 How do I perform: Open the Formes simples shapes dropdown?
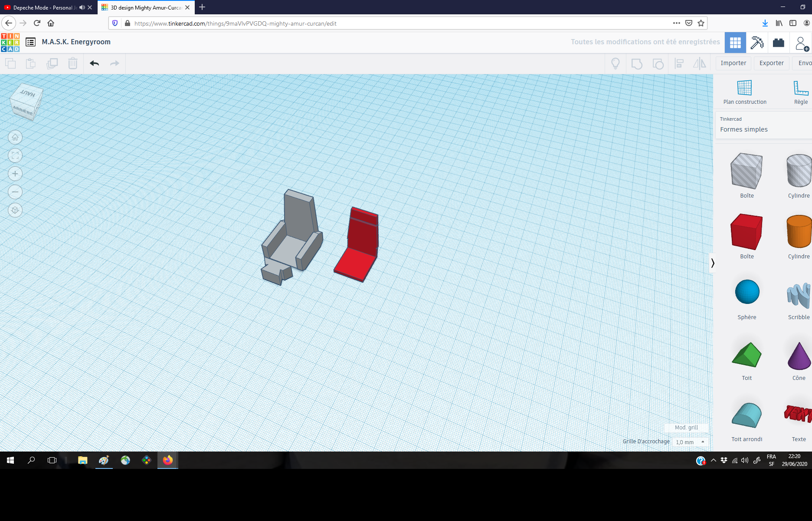tap(763, 125)
